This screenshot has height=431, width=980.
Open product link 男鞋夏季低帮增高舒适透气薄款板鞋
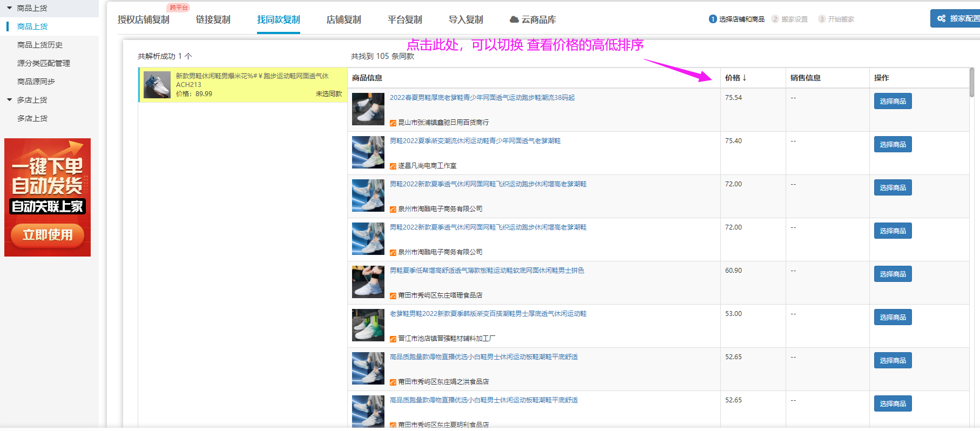coord(486,271)
